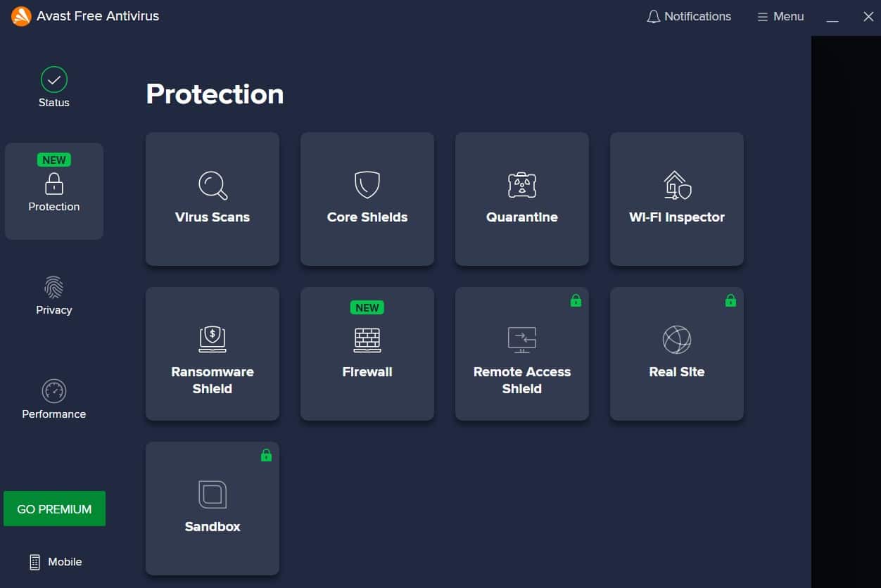
Task: Open the Virus Scans tool
Action: tap(212, 199)
